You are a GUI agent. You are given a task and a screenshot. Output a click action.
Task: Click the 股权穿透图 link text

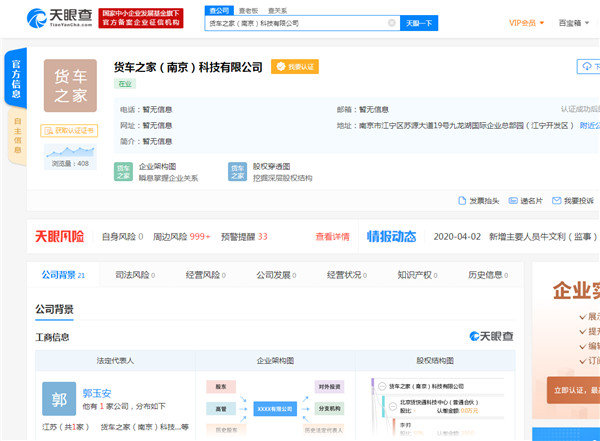coord(271,167)
